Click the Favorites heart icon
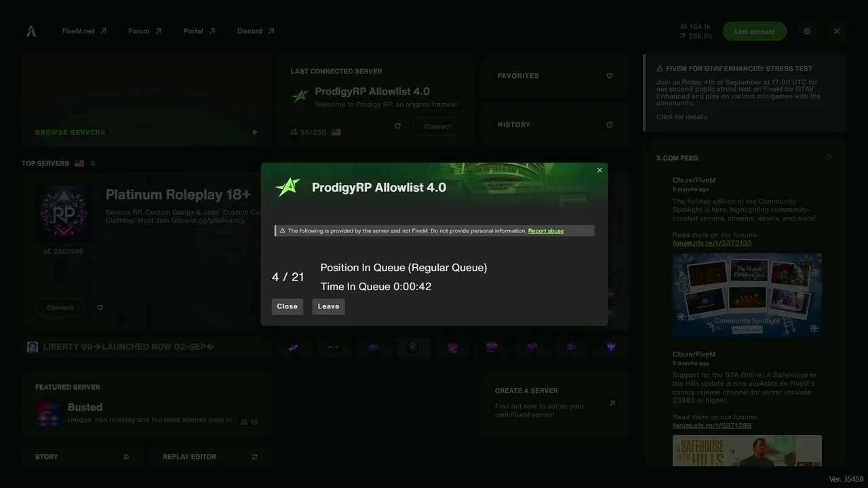 [x=610, y=76]
